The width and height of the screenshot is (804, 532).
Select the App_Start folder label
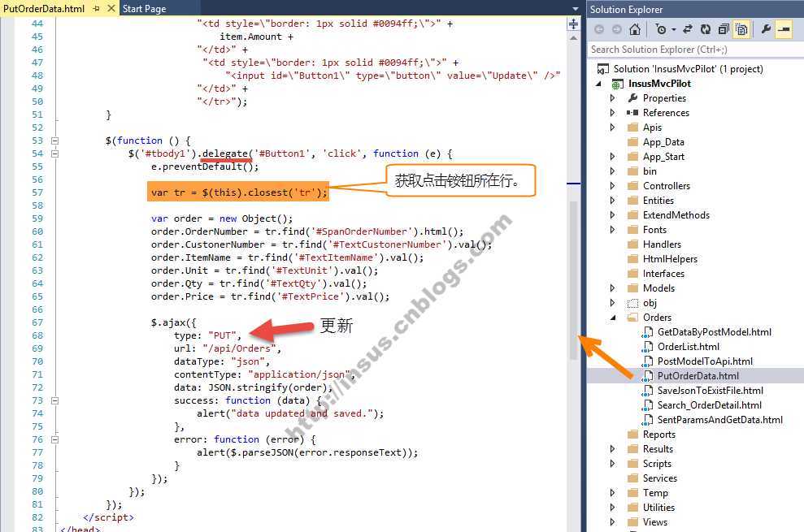pyautogui.click(x=663, y=156)
